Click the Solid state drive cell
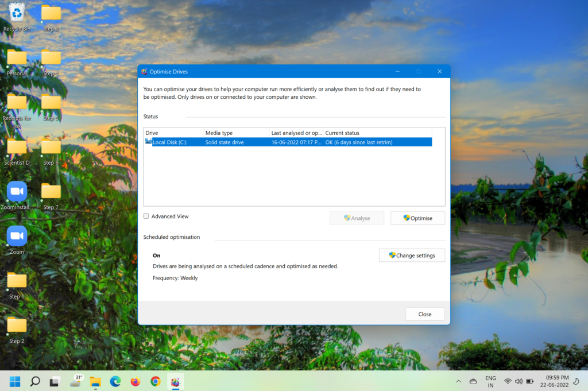 tap(225, 142)
